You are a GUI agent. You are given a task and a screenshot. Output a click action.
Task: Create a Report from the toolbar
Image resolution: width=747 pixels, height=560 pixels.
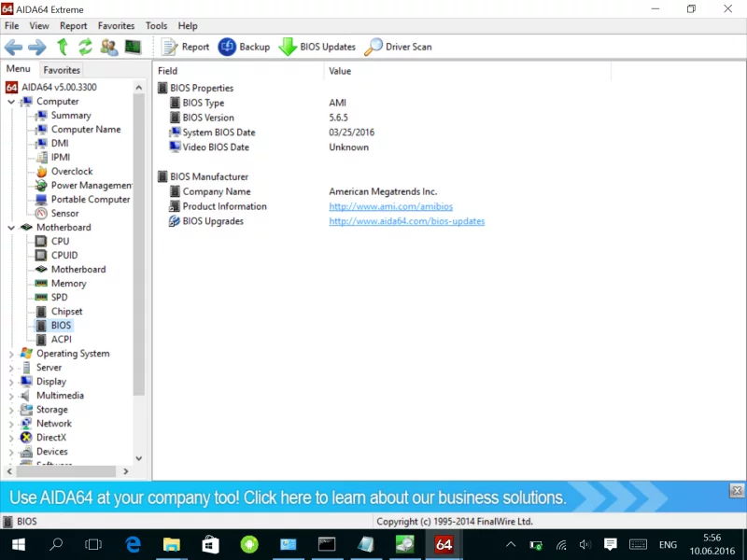tap(185, 48)
